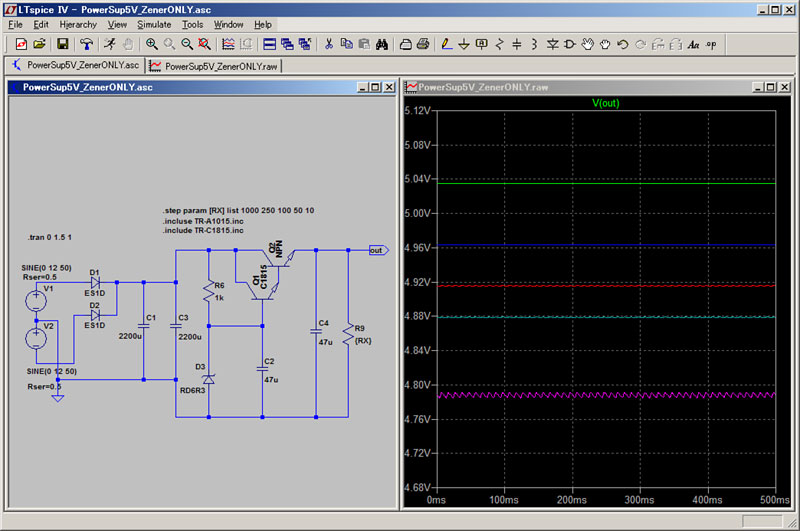Select the Drag closed-hand tool
The width and height of the screenshot is (800, 531).
click(x=605, y=44)
